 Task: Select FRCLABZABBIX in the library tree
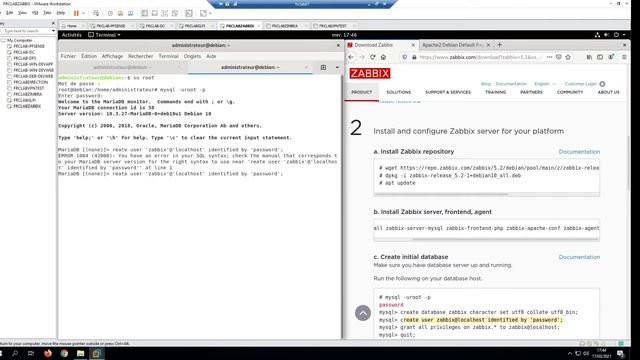tap(27, 106)
